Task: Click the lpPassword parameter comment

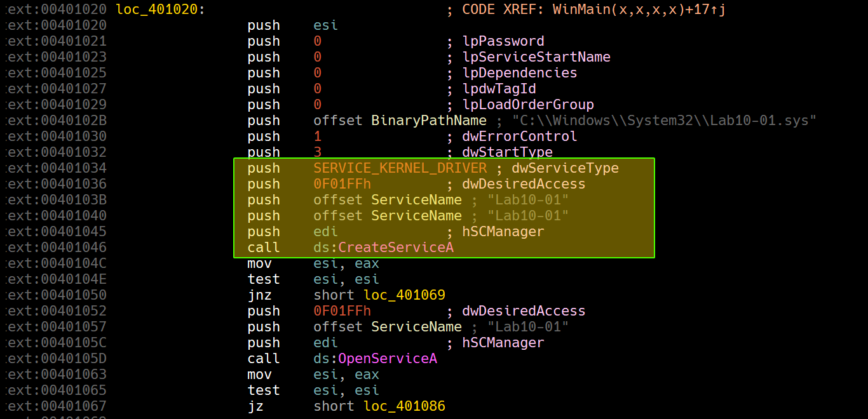Action: pos(503,41)
